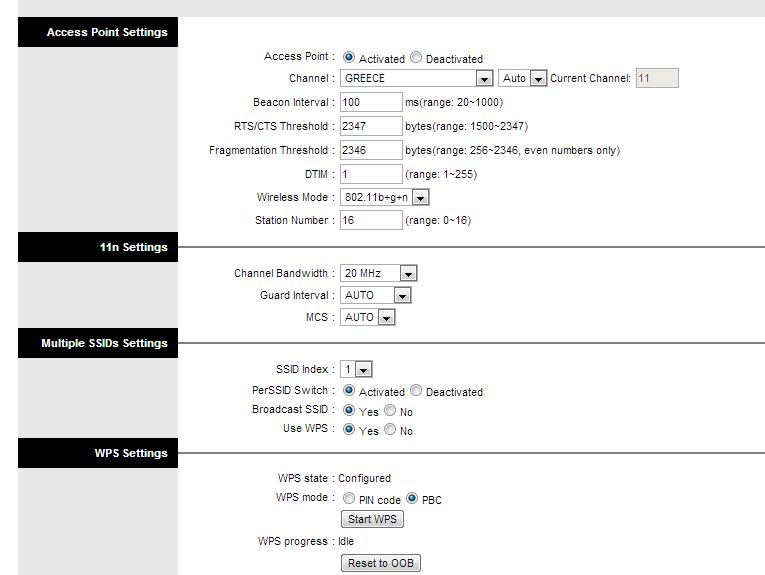Click the 11n Settings section header
The width and height of the screenshot is (765, 575).
tap(98, 247)
